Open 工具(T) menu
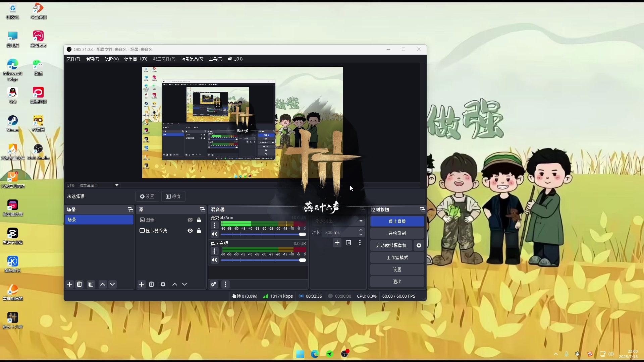Screen dimensions: 644x362 click(216, 59)
